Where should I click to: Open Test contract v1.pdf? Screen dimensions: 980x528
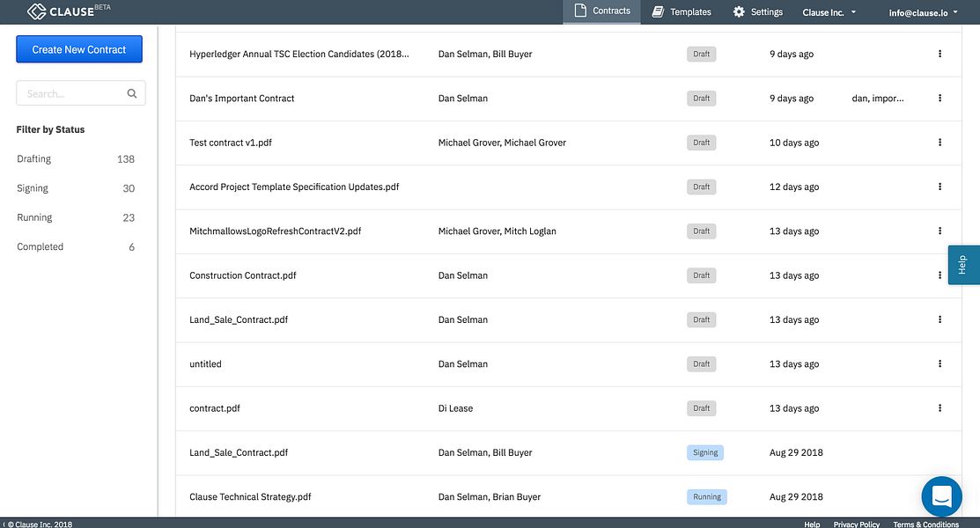(x=231, y=143)
